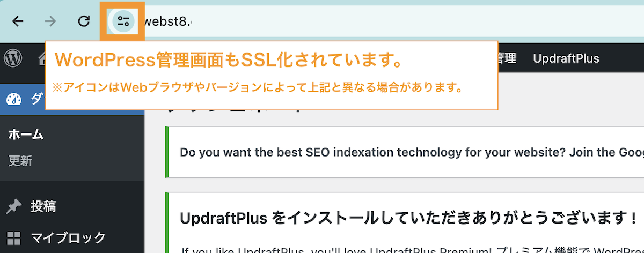Click the 投稿 pushpin icon

coord(14,206)
